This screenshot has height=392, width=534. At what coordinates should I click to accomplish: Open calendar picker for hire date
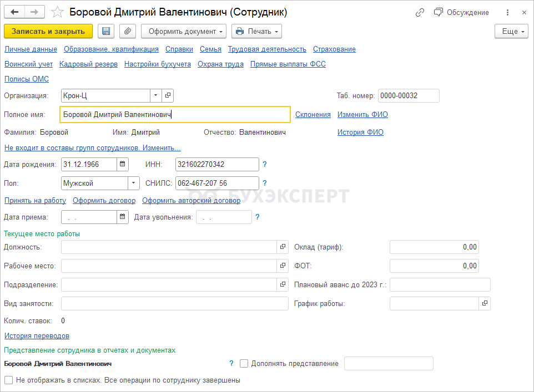click(x=123, y=217)
